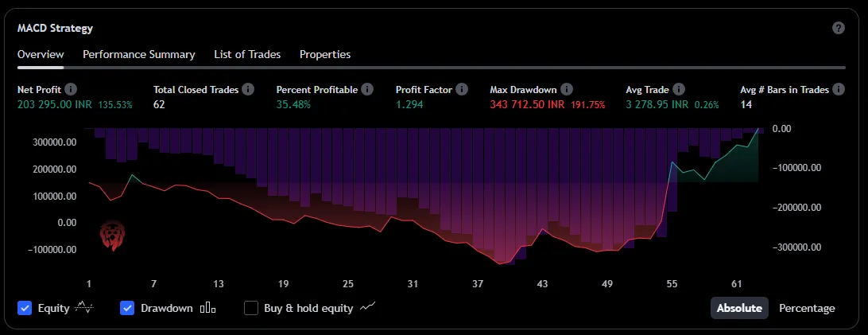The width and height of the screenshot is (868, 335).
Task: Open the List of Trades tab
Action: pyautogui.click(x=247, y=54)
